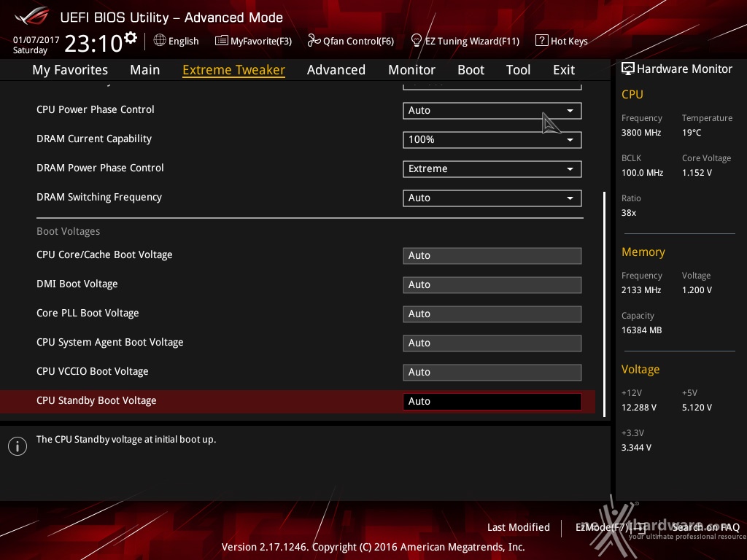
Task: Click the Qfan Control fan icon
Action: [314, 41]
